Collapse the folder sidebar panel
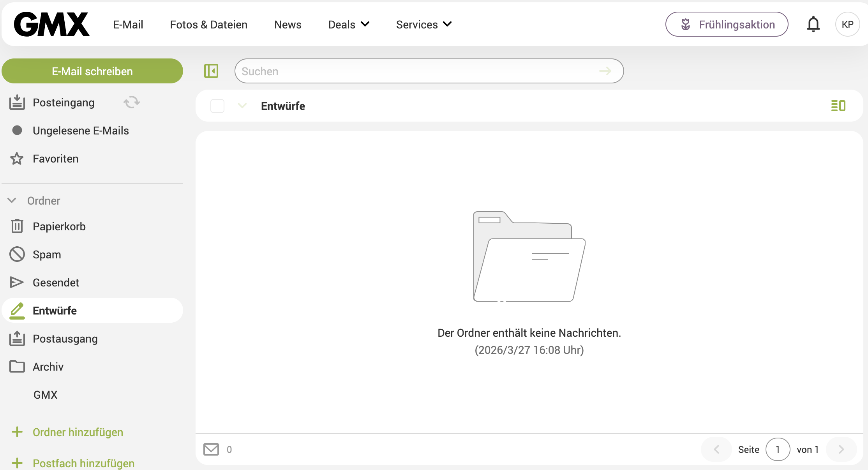868x470 pixels. click(x=211, y=71)
